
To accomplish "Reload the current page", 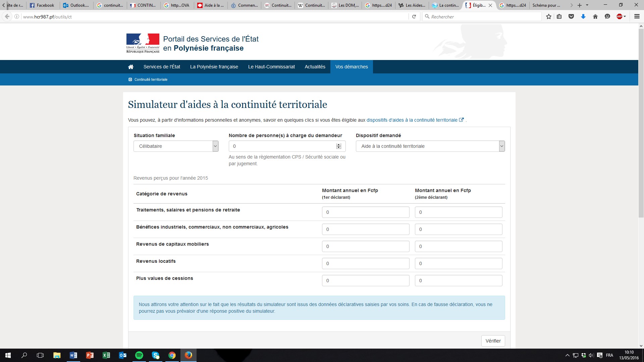I will (x=414, y=16).
